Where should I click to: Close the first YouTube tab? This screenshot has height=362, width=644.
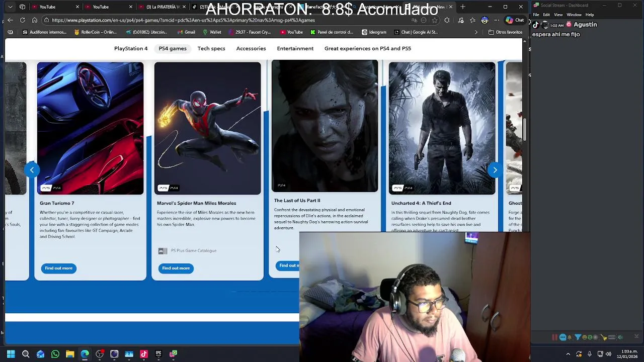point(77,7)
